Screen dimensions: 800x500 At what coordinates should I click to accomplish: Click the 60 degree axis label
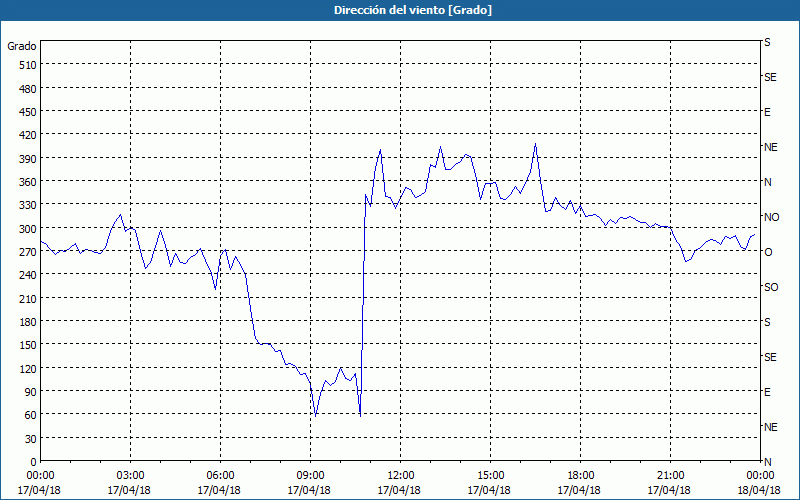[x=31, y=415]
